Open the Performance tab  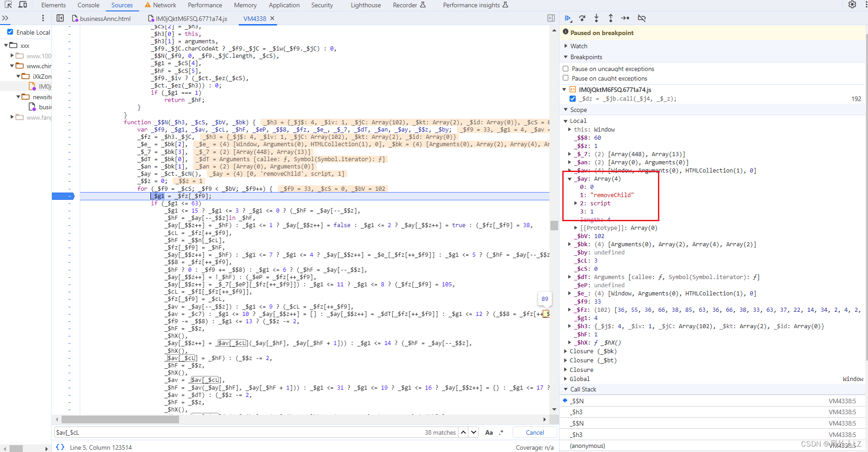point(205,5)
